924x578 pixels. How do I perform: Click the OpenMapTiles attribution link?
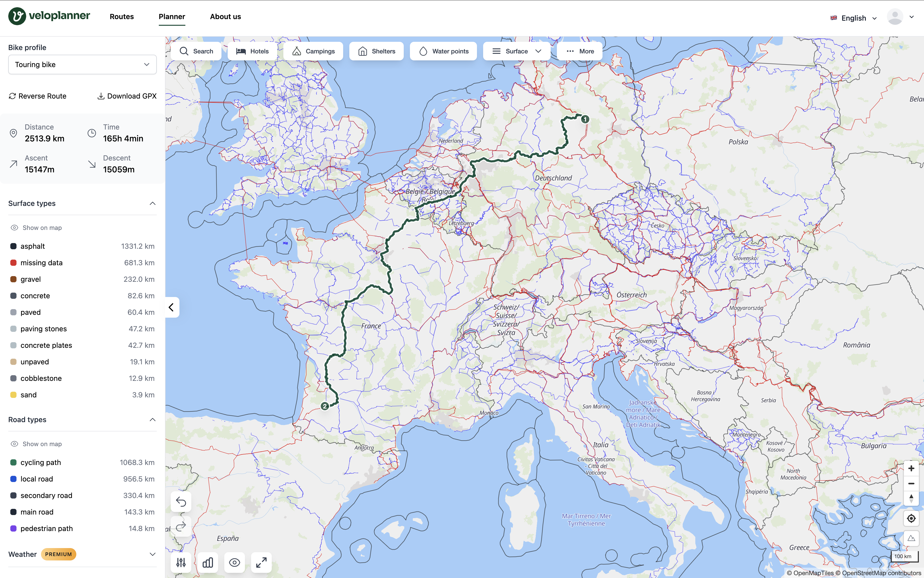[810, 573]
